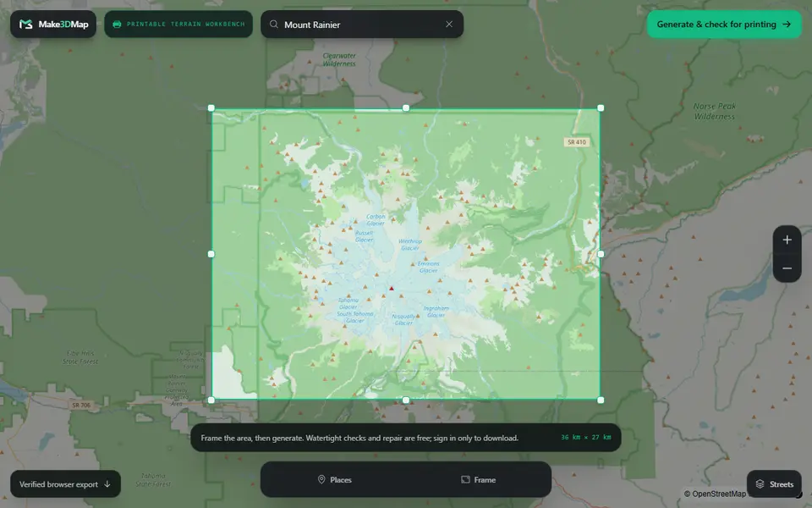Image resolution: width=812 pixels, height=508 pixels.
Task: Focus the Mount Rainier search field
Action: tap(362, 25)
